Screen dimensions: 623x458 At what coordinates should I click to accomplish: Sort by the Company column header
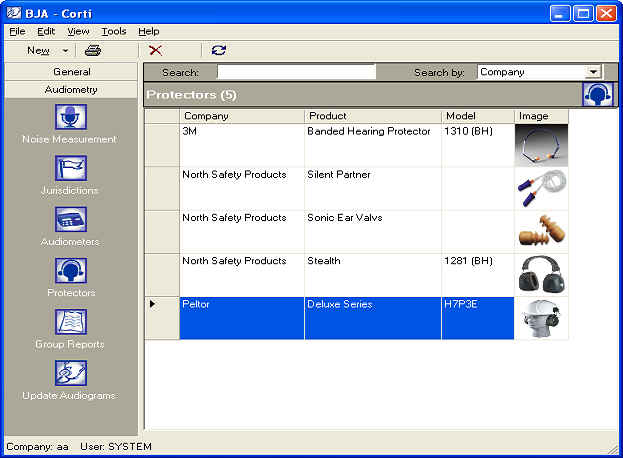(x=242, y=116)
